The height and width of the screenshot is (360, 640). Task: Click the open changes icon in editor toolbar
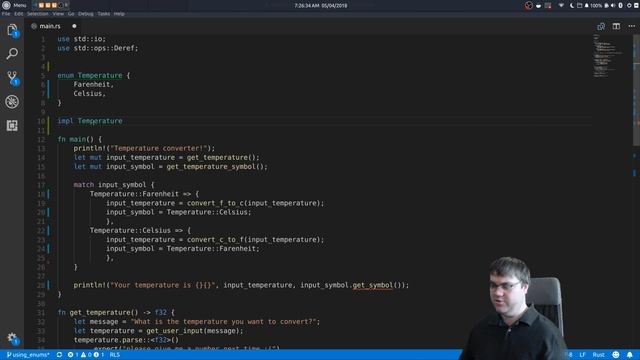click(x=601, y=26)
